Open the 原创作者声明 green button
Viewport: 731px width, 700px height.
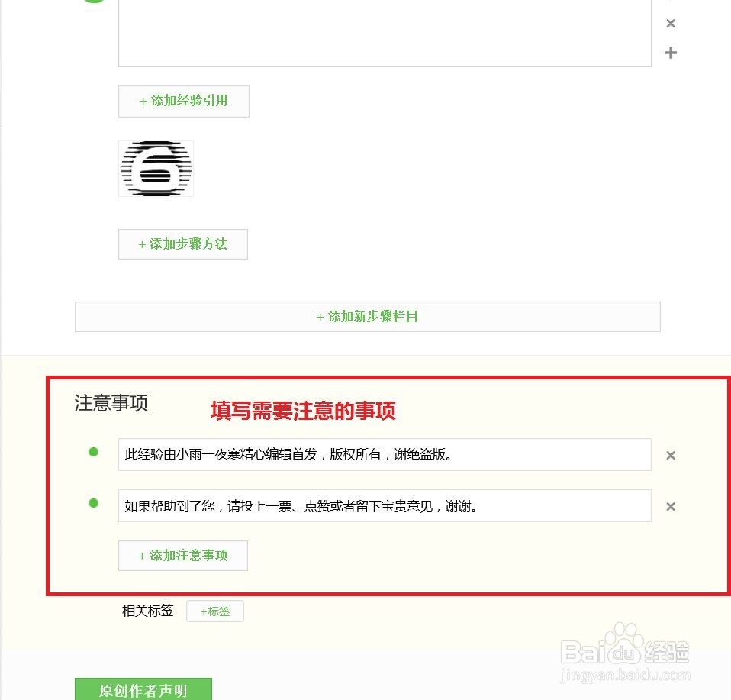pyautogui.click(x=143, y=689)
